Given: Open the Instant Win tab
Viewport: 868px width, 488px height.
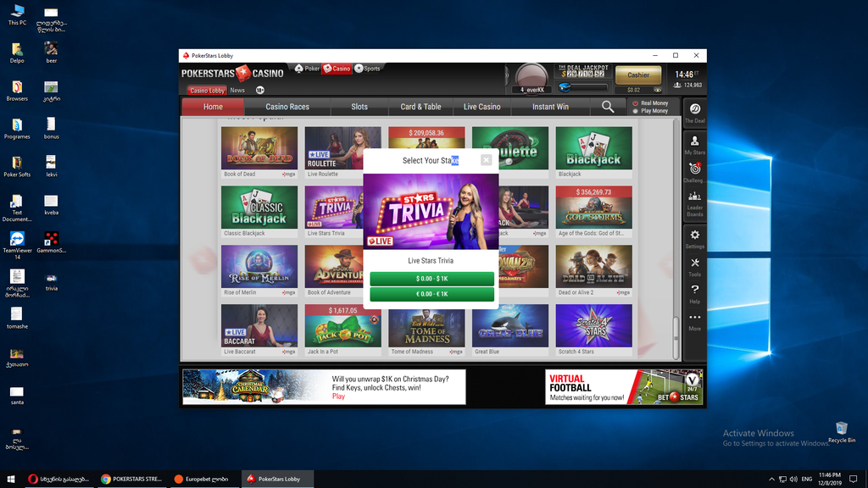Looking at the screenshot, I should pyautogui.click(x=550, y=107).
